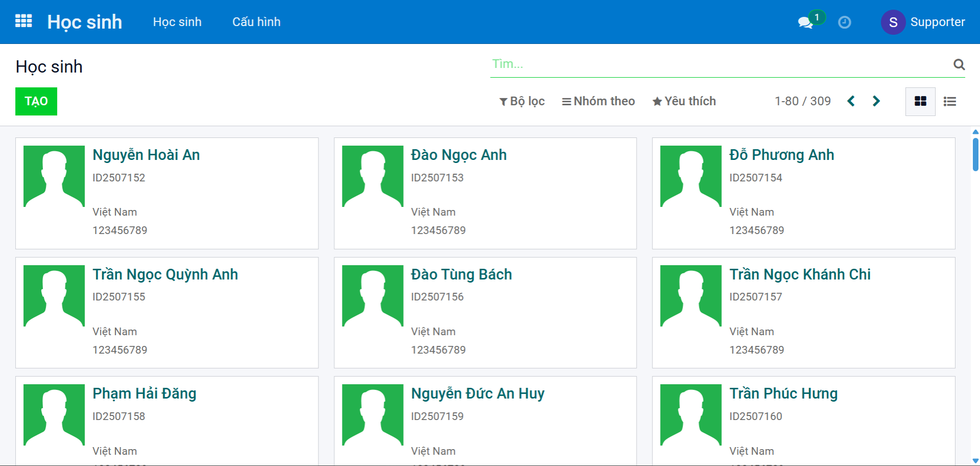Open the conversations chat icon
This screenshot has width=980, height=466.
pos(805,22)
